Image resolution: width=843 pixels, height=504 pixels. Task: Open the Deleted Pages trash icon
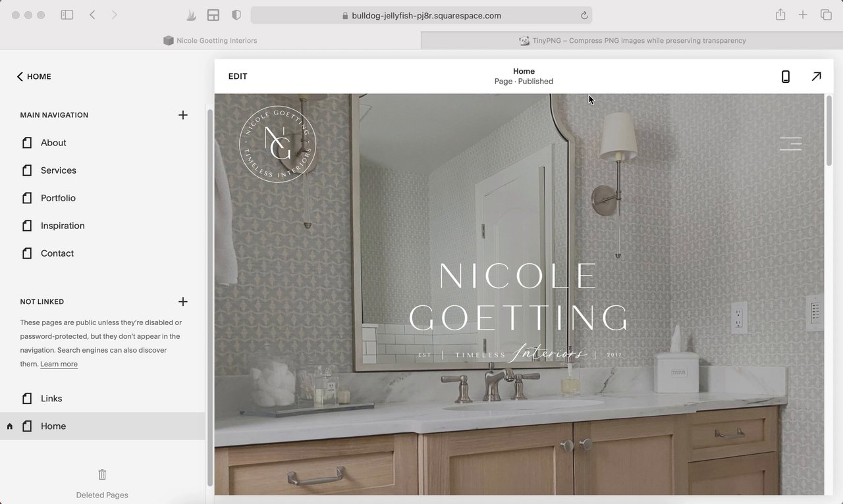pyautogui.click(x=102, y=474)
